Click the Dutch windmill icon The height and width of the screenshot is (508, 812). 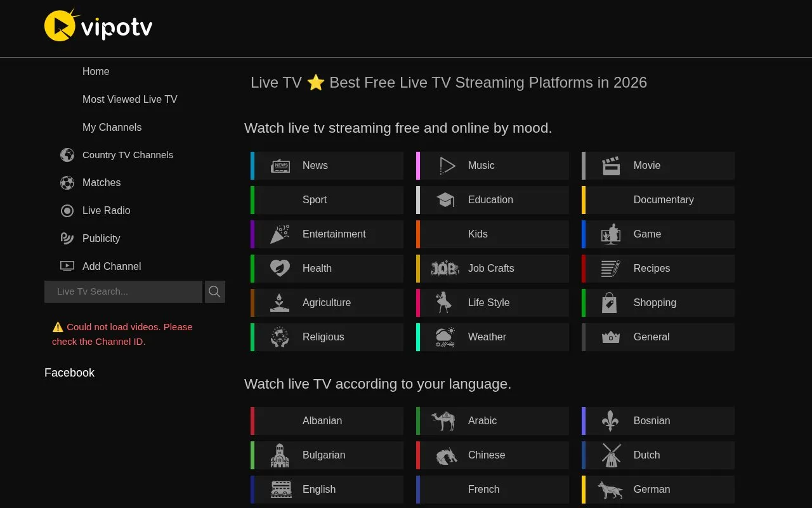[611, 455]
